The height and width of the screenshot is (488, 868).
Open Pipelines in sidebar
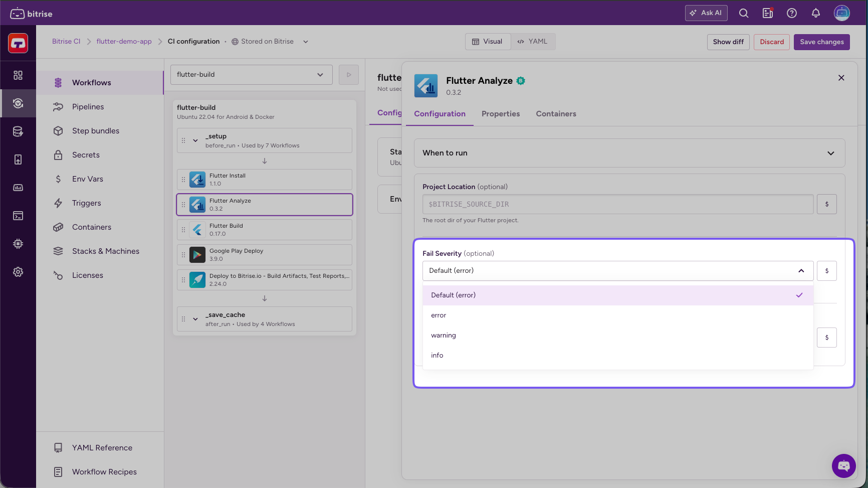point(100,107)
